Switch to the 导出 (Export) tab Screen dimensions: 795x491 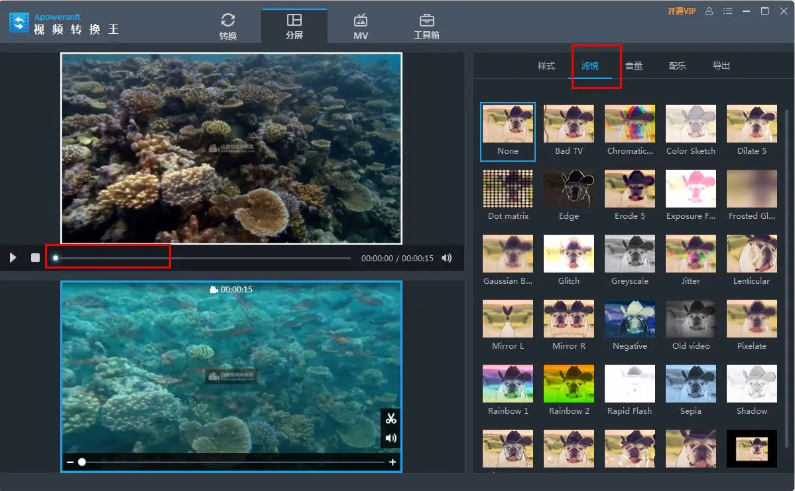pyautogui.click(x=720, y=66)
